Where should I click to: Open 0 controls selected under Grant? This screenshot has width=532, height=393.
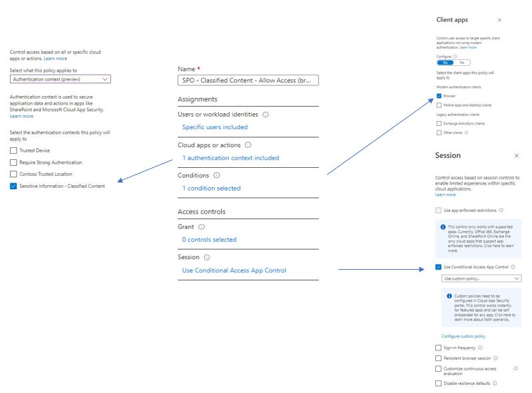pyautogui.click(x=209, y=240)
